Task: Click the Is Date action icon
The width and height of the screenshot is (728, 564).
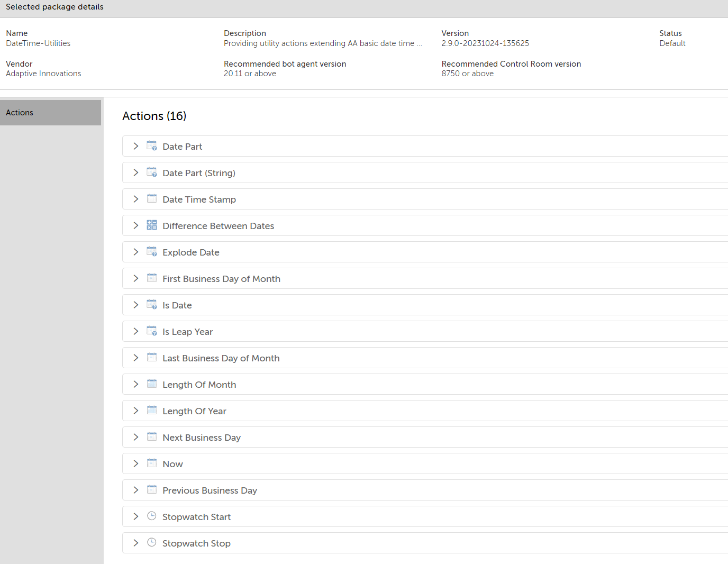Action: (152, 305)
